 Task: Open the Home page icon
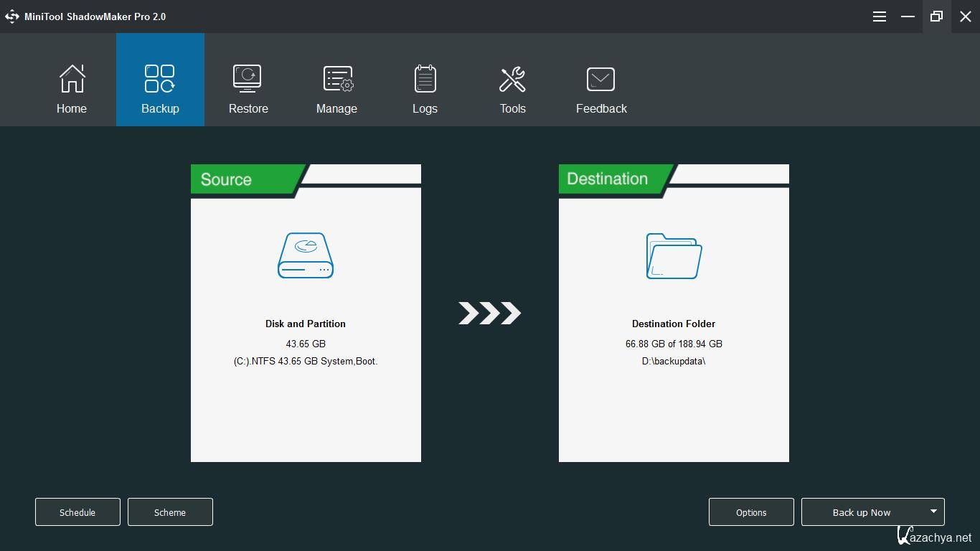[x=72, y=80]
